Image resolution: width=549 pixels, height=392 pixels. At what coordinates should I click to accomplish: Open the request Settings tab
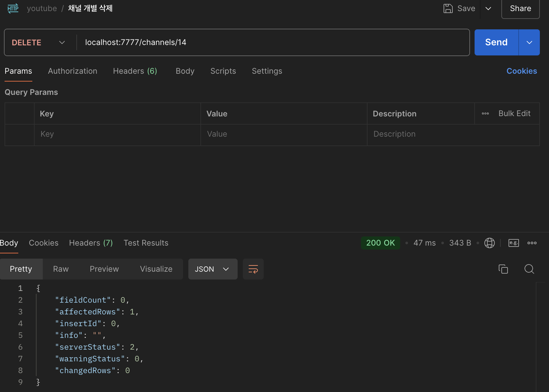[267, 71]
